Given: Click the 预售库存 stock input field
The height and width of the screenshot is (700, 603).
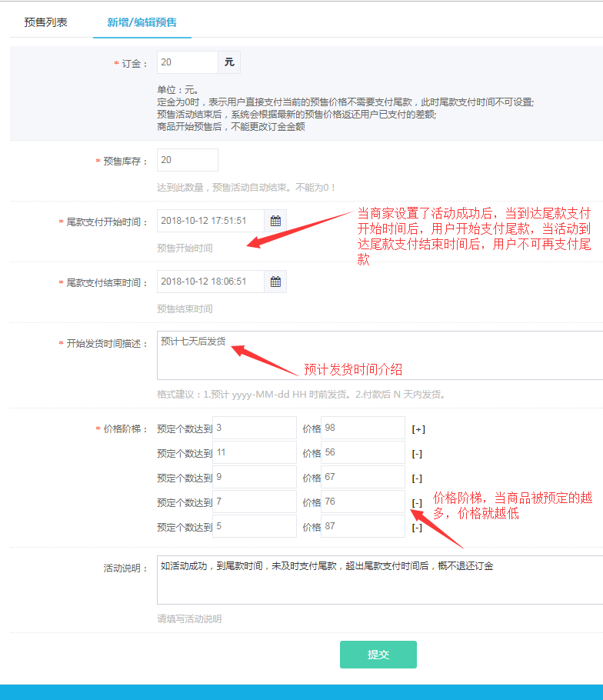Looking at the screenshot, I should tap(187, 160).
